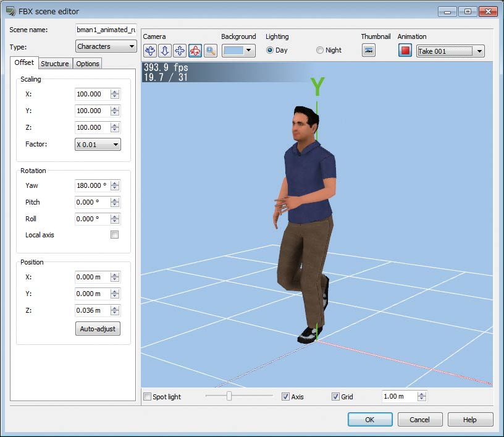Open the Options tab
This screenshot has width=504, height=437.
click(x=87, y=64)
